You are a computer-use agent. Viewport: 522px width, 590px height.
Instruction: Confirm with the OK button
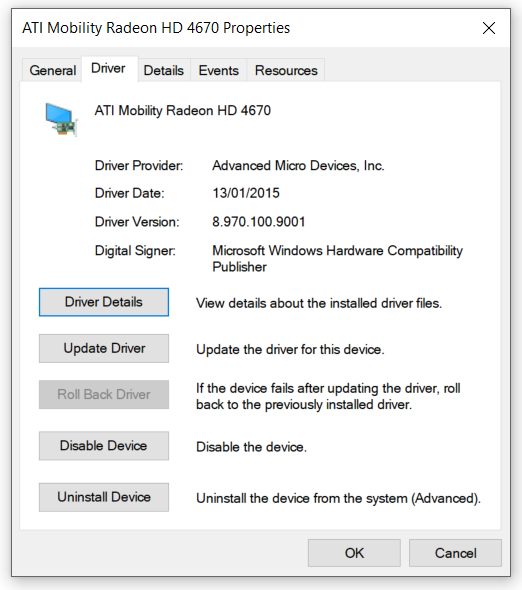click(x=354, y=553)
